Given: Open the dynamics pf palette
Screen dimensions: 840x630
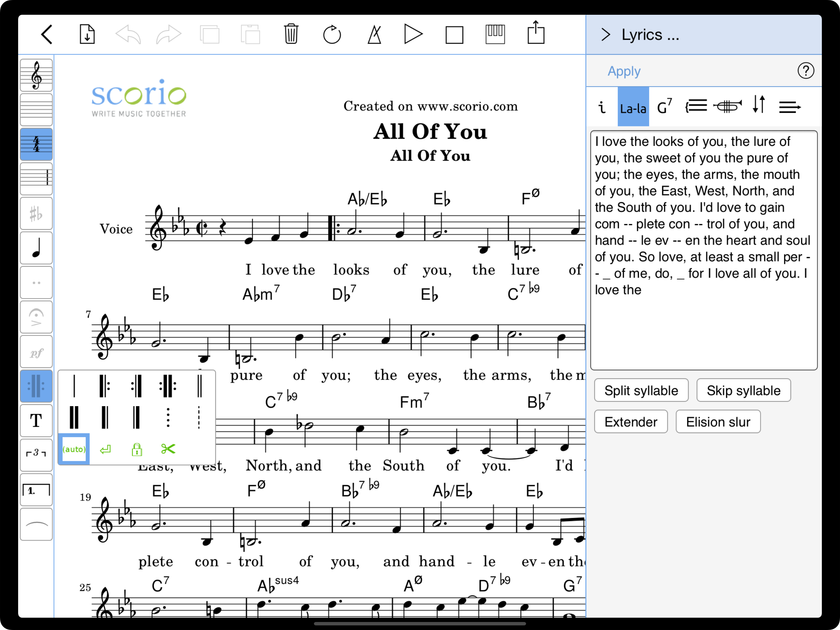Looking at the screenshot, I should (x=36, y=352).
